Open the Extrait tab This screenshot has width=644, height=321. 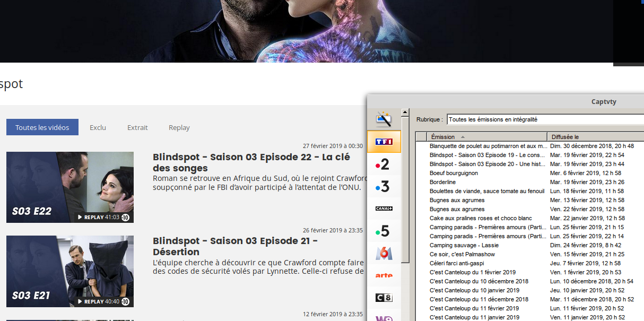(x=137, y=127)
